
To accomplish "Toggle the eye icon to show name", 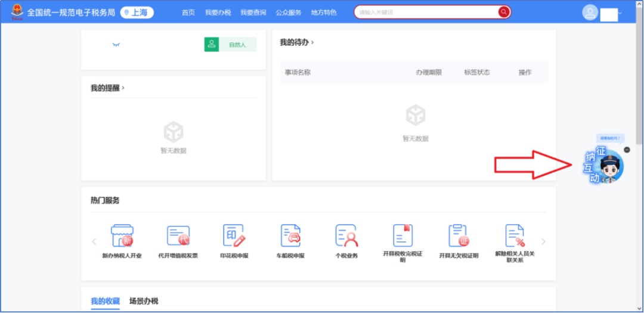I will tap(116, 45).
